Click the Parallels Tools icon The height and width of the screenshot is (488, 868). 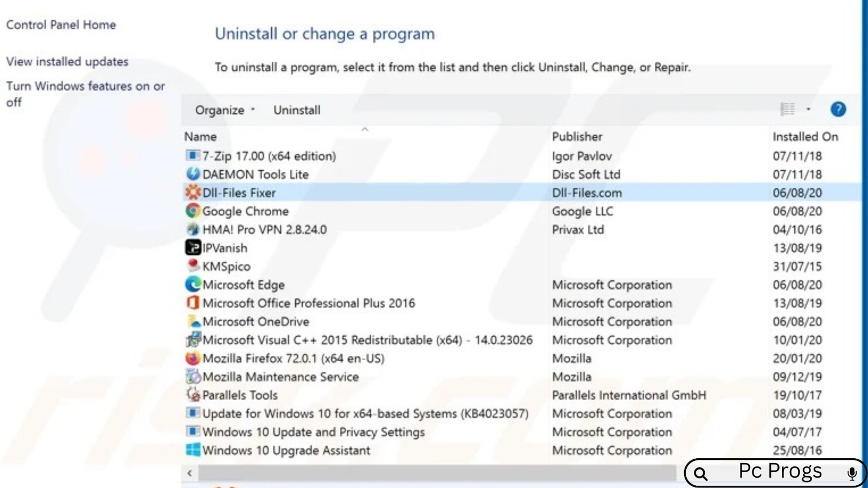(x=193, y=394)
